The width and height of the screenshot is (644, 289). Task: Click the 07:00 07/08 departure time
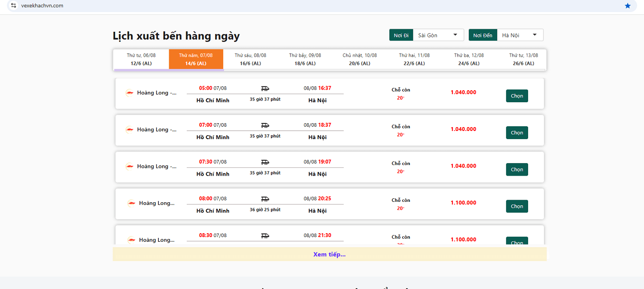213,125
